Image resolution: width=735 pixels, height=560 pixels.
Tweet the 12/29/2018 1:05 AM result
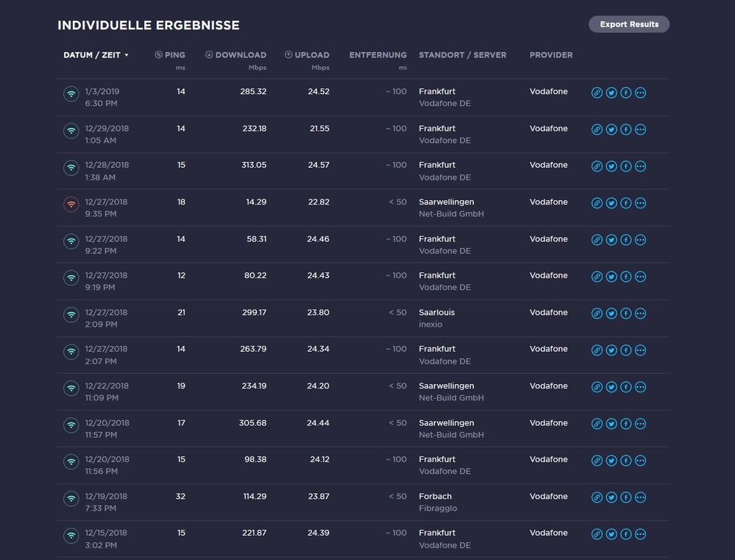[611, 130]
